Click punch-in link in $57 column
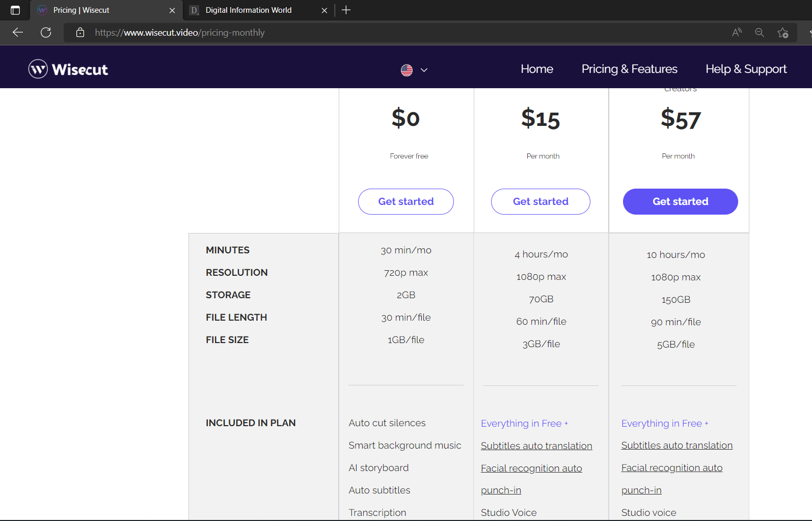The height and width of the screenshot is (521, 812). point(641,490)
